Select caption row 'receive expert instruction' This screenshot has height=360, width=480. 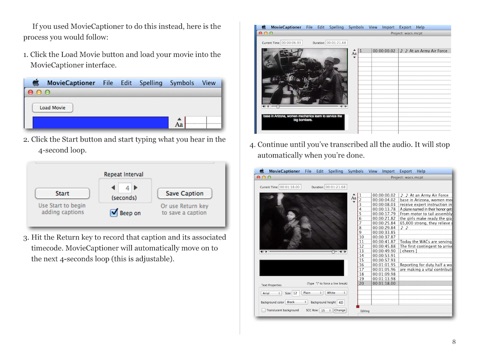click(405, 204)
